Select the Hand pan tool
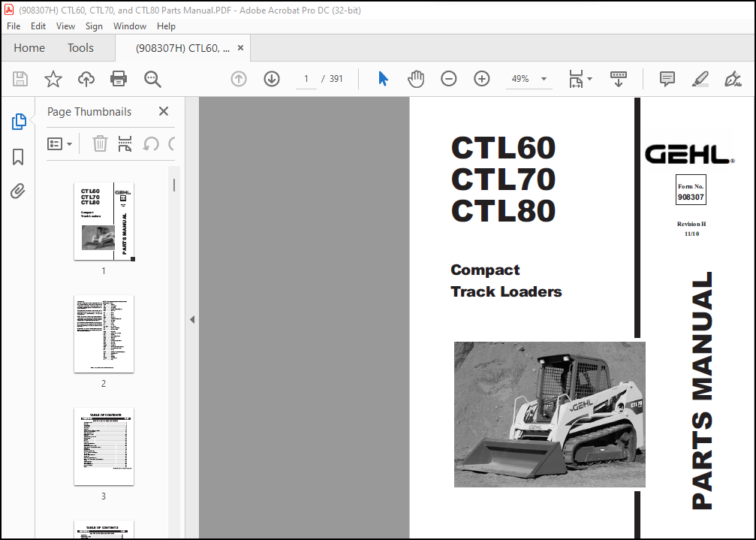The width and height of the screenshot is (756, 540). click(x=416, y=79)
